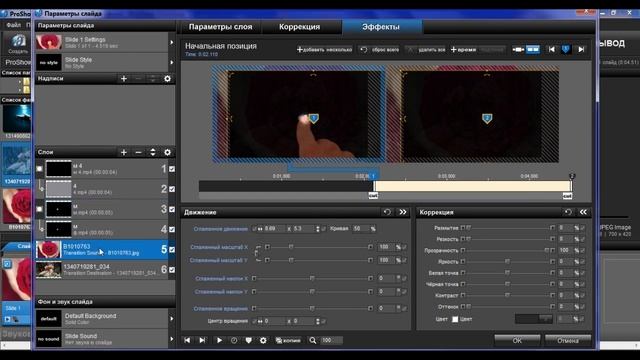Expand Slide 1 Settings arrow
The height and width of the screenshot is (360, 640).
[171, 42]
